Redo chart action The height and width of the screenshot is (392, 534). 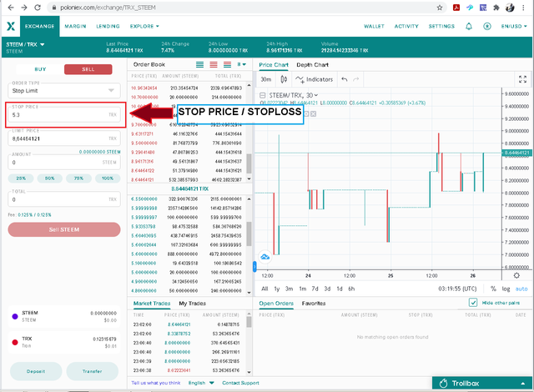pyautogui.click(x=356, y=79)
